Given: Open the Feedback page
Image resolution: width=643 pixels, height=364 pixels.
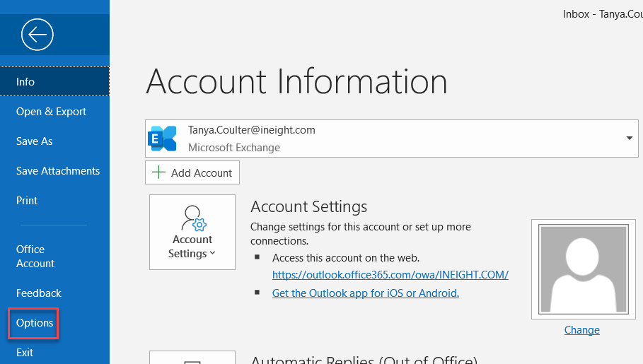Looking at the screenshot, I should pyautogui.click(x=38, y=293).
